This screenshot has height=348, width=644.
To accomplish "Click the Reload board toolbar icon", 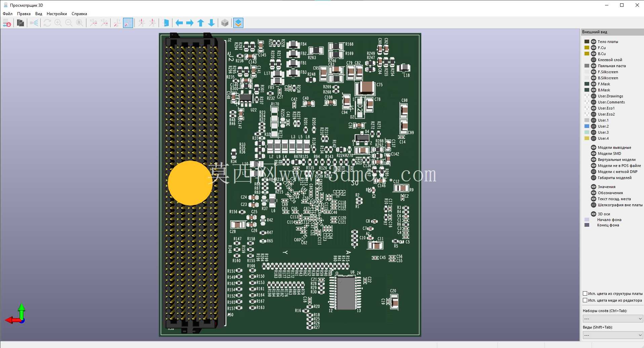I will coord(7,23).
